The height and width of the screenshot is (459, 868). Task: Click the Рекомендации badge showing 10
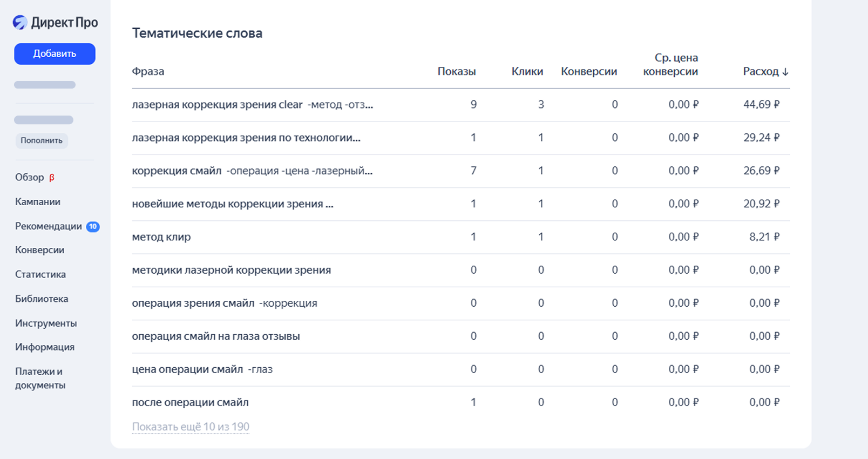93,226
